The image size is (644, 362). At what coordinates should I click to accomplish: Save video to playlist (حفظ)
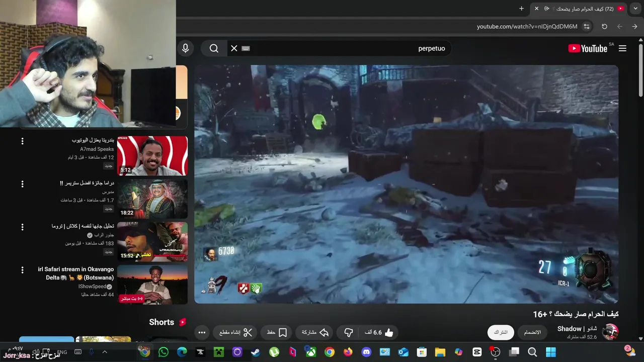[x=277, y=332]
